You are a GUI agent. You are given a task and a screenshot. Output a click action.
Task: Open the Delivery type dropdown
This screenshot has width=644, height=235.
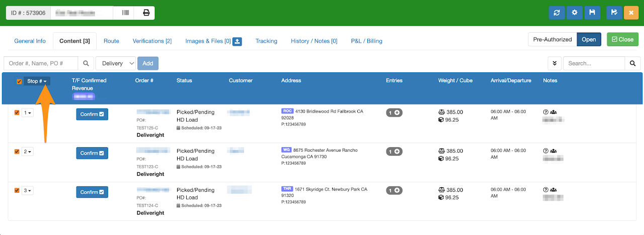[x=116, y=63]
